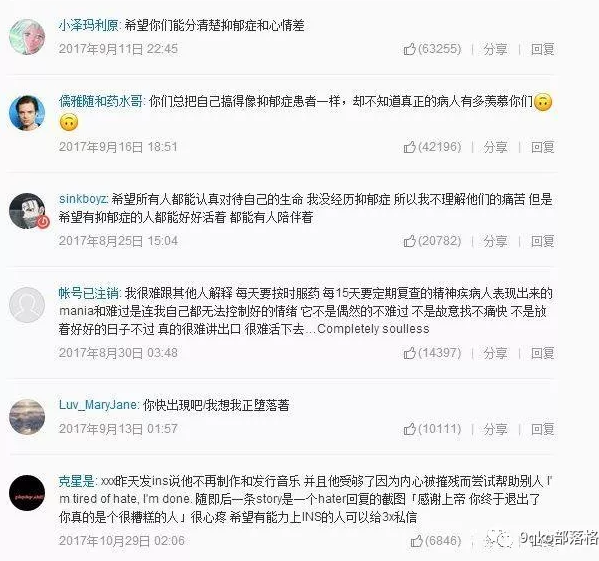Open the username link 小泽玛利原
This screenshot has height=561, width=599.
pos(88,26)
